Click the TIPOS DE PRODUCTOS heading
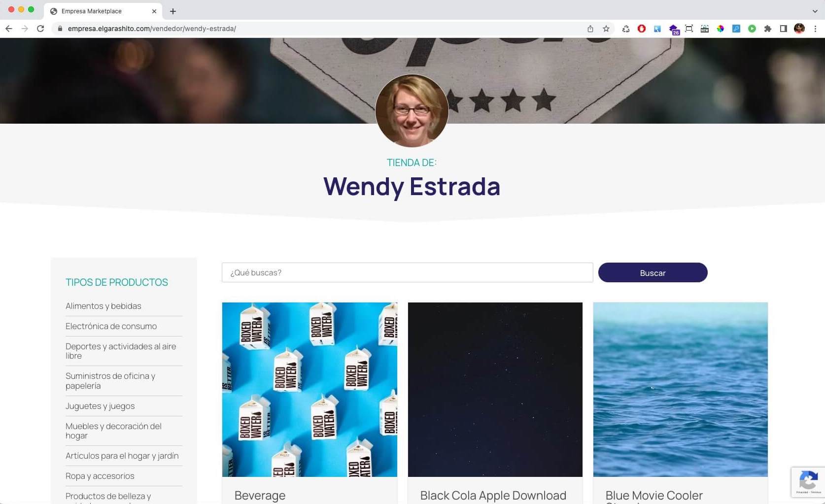The width and height of the screenshot is (825, 504). [x=117, y=282]
